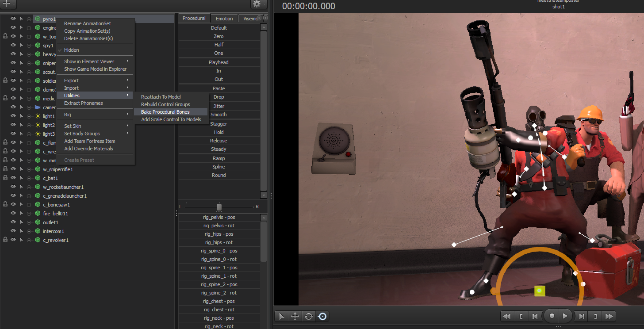This screenshot has height=329, width=644.
Task: Click the lock icon on the medic row
Action: (x=5, y=99)
